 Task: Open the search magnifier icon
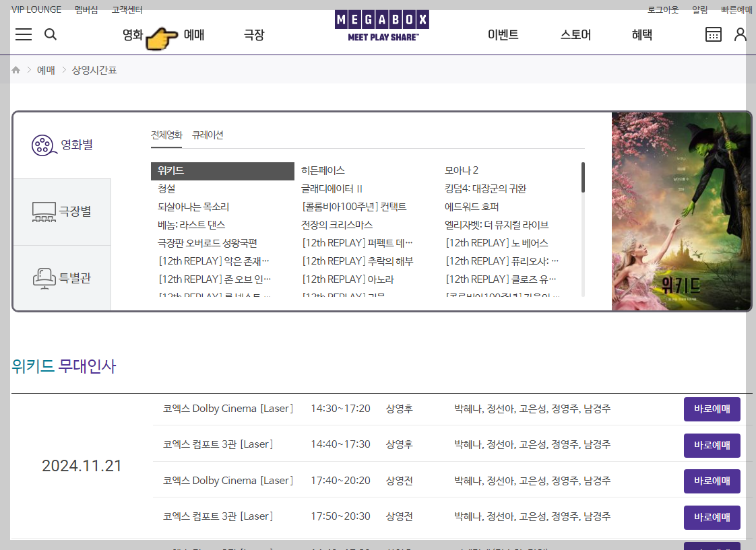click(x=50, y=34)
